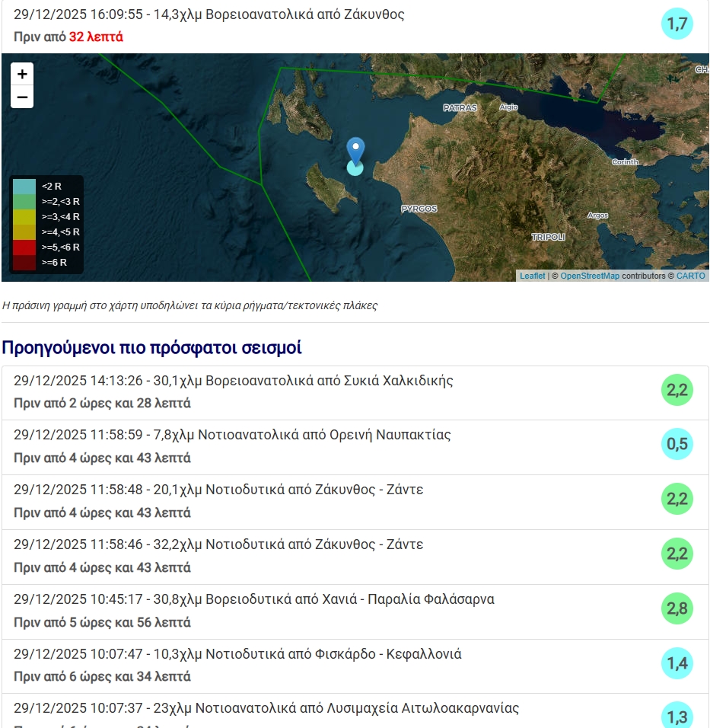Click the PATRAS label on the map
The width and height of the screenshot is (710, 728).
click(460, 108)
